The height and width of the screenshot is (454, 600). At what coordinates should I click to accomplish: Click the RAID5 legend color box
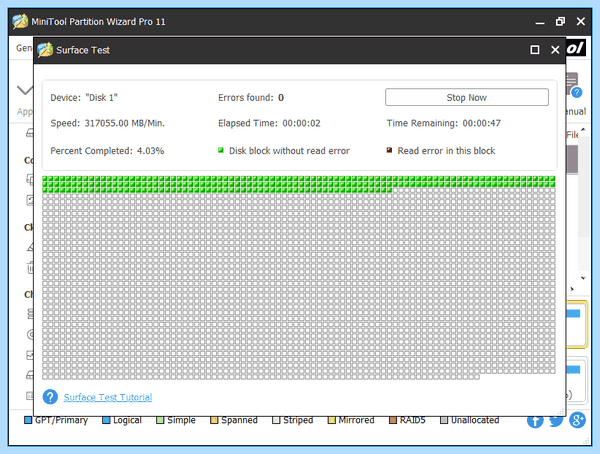(393, 420)
